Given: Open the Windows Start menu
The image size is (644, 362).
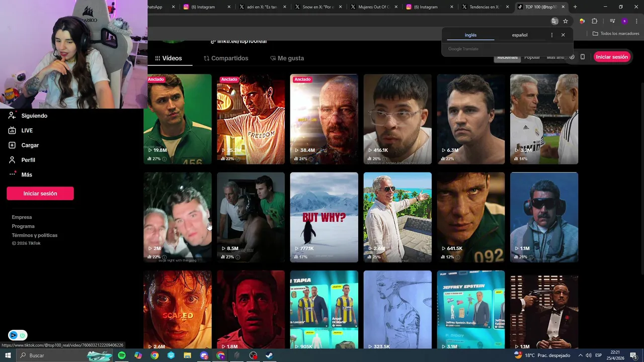Looking at the screenshot, I should click(8, 355).
